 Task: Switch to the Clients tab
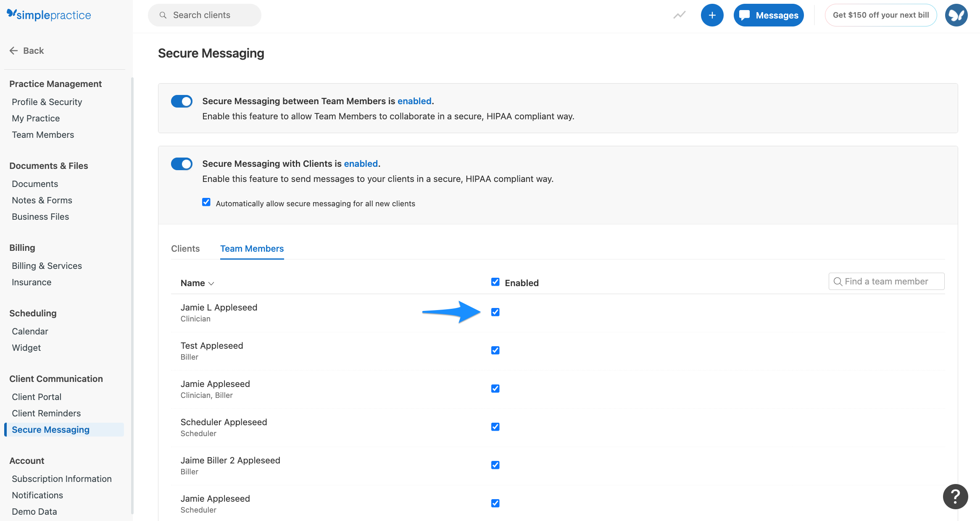point(185,248)
